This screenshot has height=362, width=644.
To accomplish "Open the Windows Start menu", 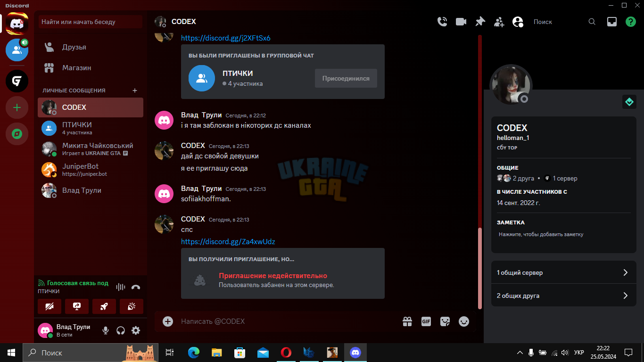I will (11, 353).
